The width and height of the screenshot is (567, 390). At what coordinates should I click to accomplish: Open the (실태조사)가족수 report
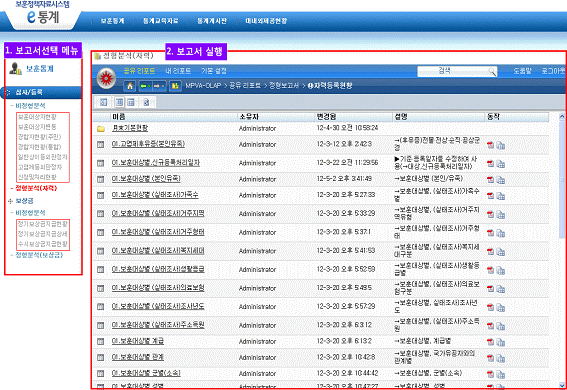pyautogui.click(x=155, y=194)
